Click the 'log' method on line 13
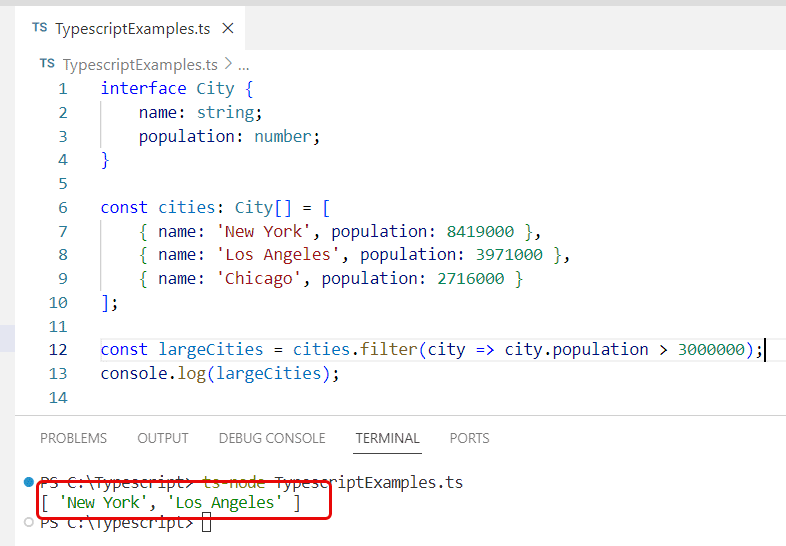Image resolution: width=786 pixels, height=546 pixels. click(x=191, y=374)
